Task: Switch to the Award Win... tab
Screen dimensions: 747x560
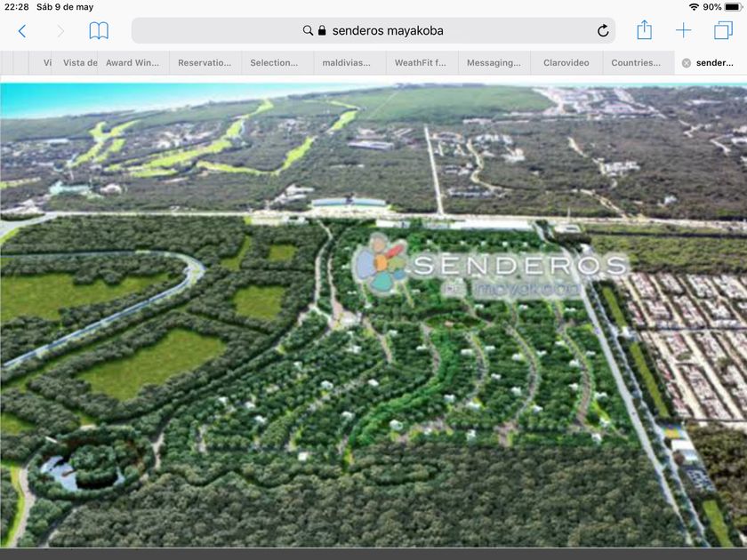Action: point(133,63)
